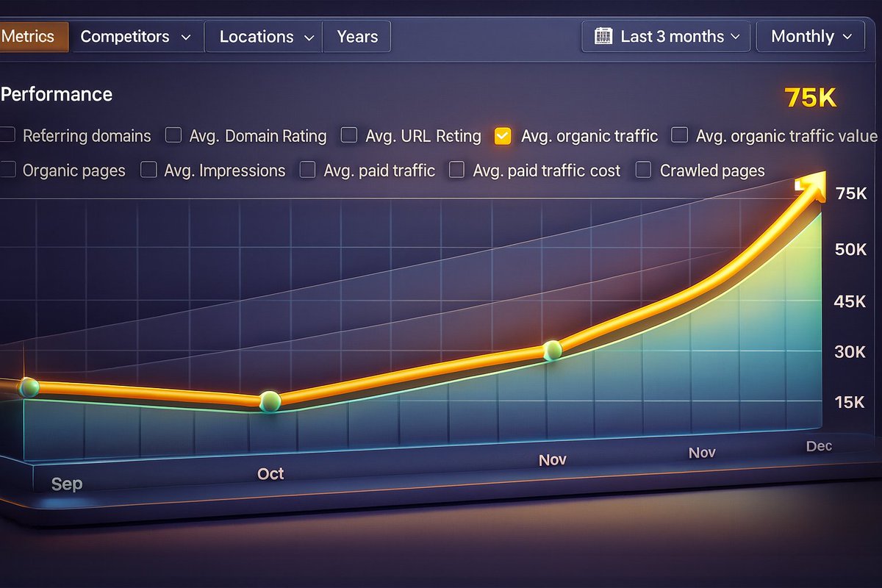Viewport: 882px width, 588px height.
Task: Click the 75K axis label
Action: 852,193
